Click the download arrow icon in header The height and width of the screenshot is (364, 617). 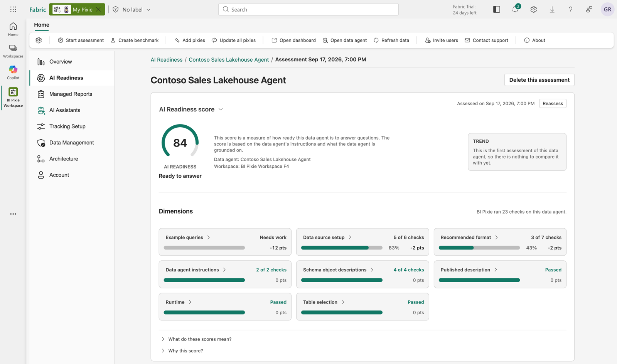click(x=552, y=9)
